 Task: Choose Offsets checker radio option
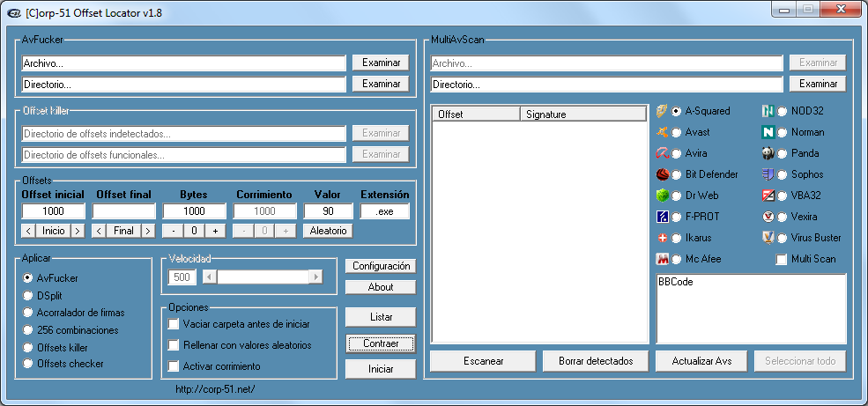coord(27,364)
